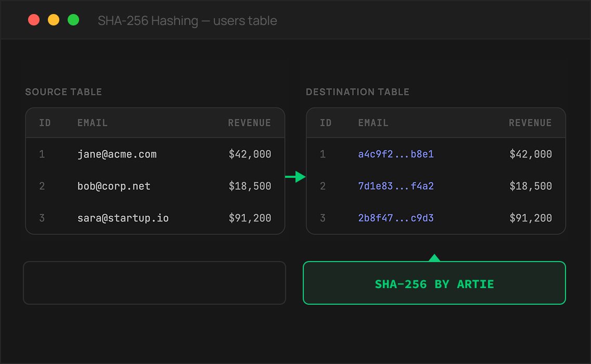Select the jane@acme.com email cell

pyautogui.click(x=117, y=154)
